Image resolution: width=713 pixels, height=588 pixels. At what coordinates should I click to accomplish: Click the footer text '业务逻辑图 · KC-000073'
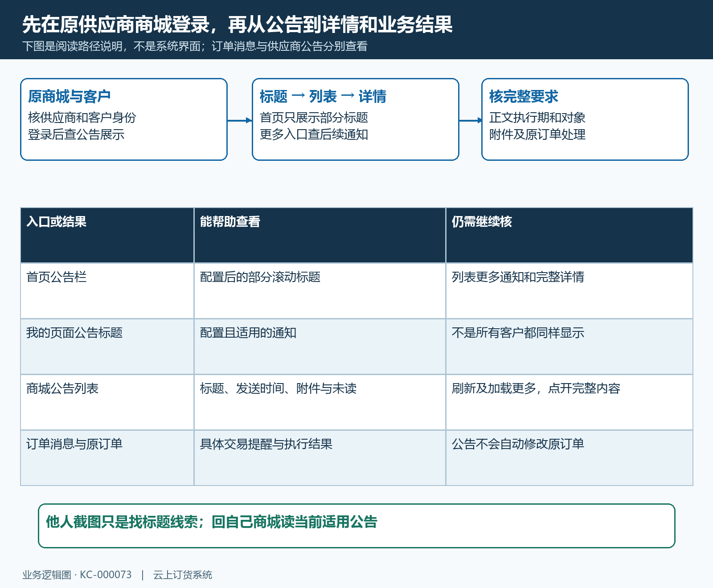click(x=77, y=575)
